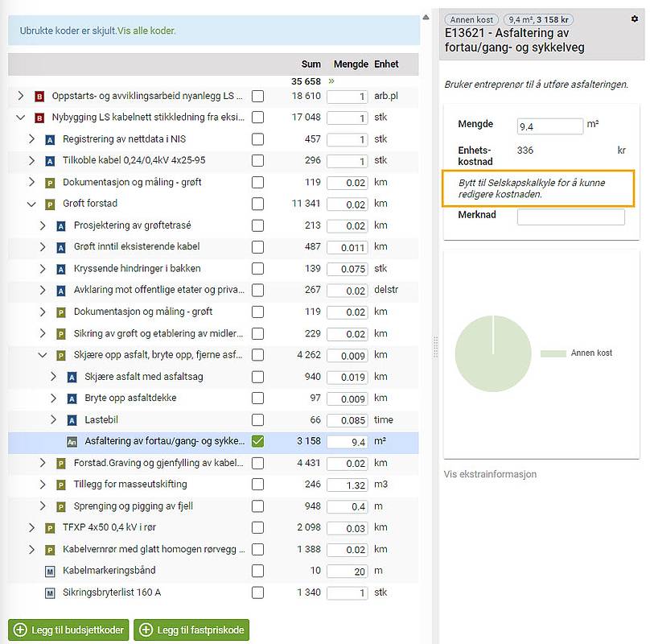Click P icon of Grøft forstad row

tap(50, 204)
